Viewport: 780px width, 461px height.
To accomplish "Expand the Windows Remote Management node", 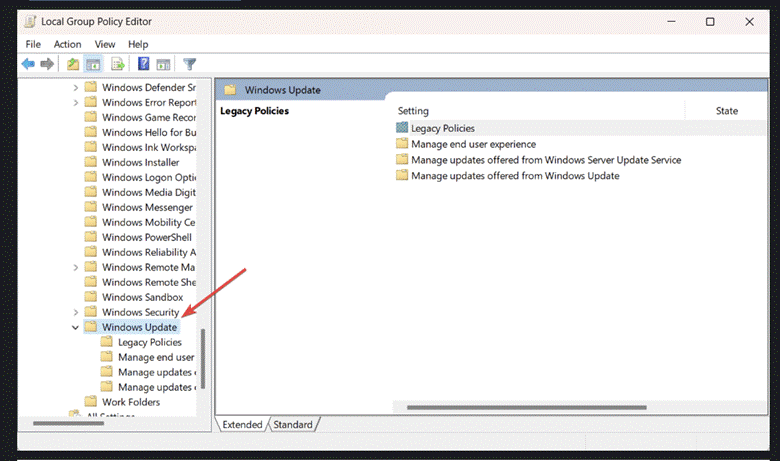I will pyautogui.click(x=76, y=268).
